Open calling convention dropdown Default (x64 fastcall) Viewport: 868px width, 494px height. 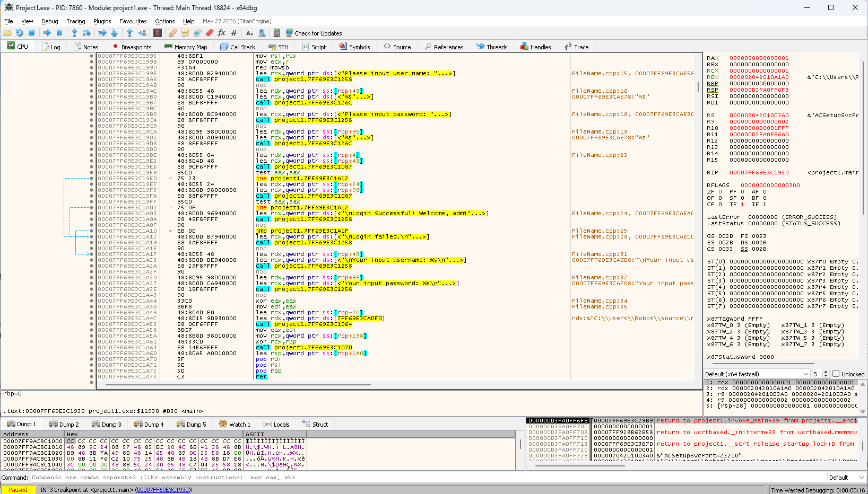coord(757,374)
